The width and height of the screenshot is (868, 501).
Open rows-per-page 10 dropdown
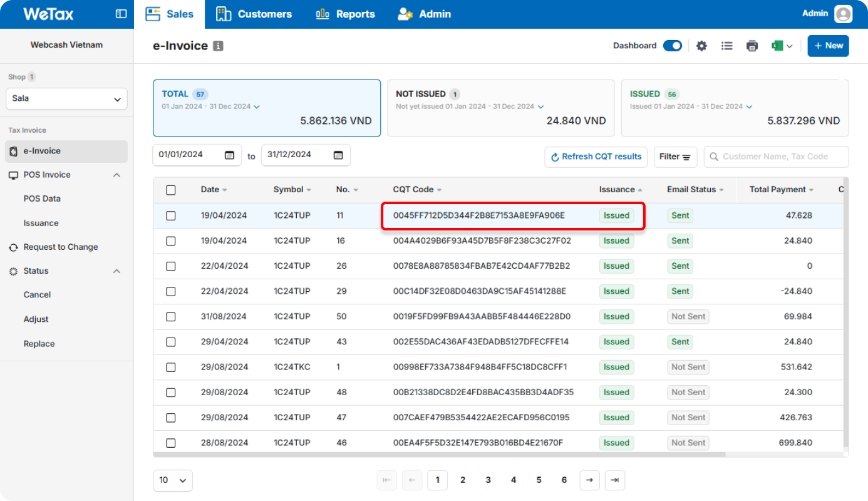[173, 480]
